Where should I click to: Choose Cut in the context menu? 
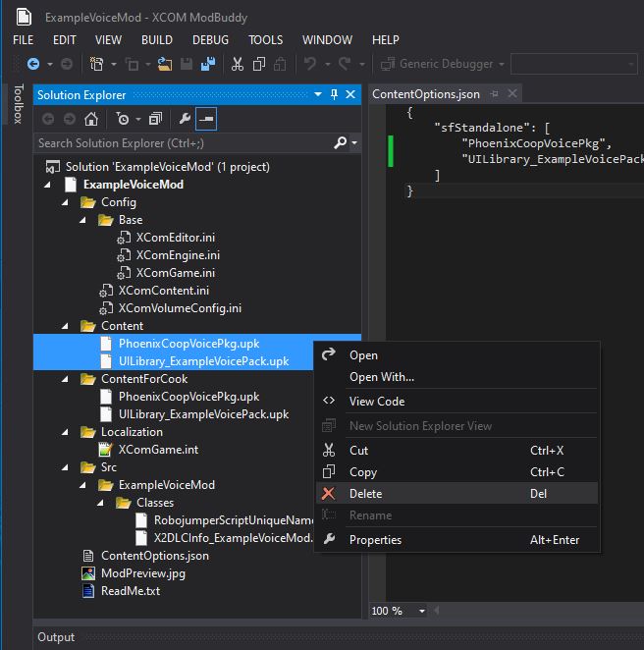click(x=456, y=451)
